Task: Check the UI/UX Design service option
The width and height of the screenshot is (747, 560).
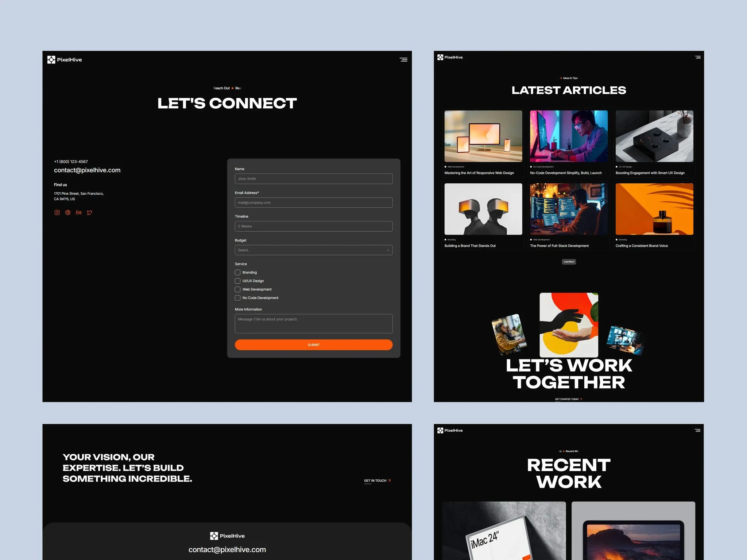Action: pos(237,281)
